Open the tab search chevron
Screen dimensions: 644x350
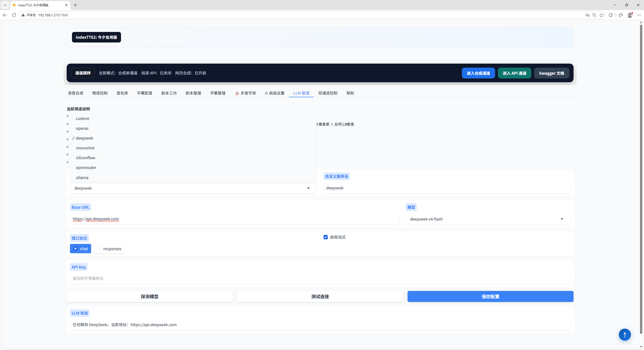[5, 5]
